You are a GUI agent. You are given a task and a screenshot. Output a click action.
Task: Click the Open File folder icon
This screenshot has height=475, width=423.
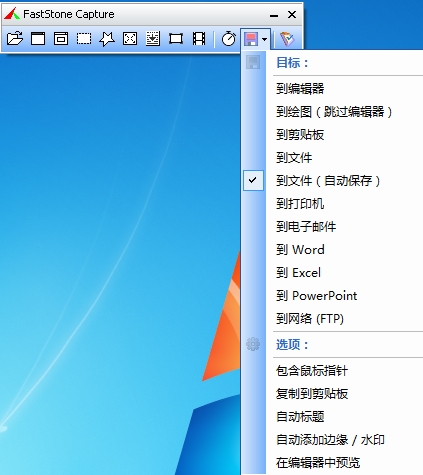pyautogui.click(x=15, y=39)
